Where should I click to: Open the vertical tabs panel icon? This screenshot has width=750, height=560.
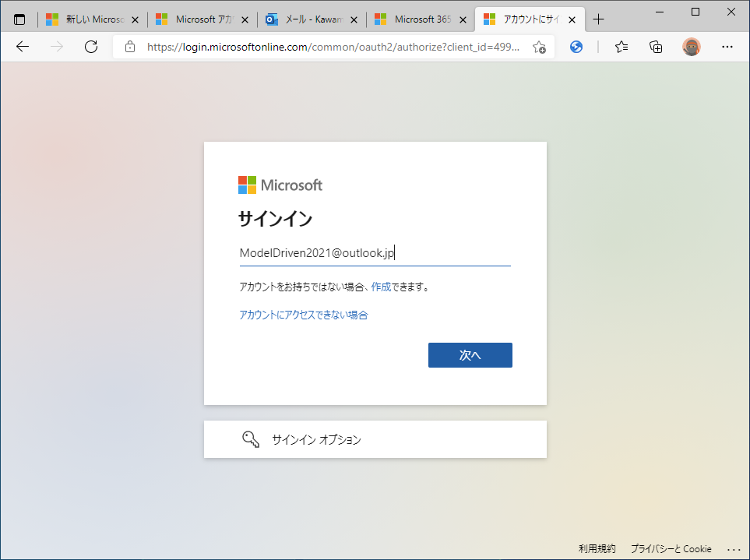19,19
